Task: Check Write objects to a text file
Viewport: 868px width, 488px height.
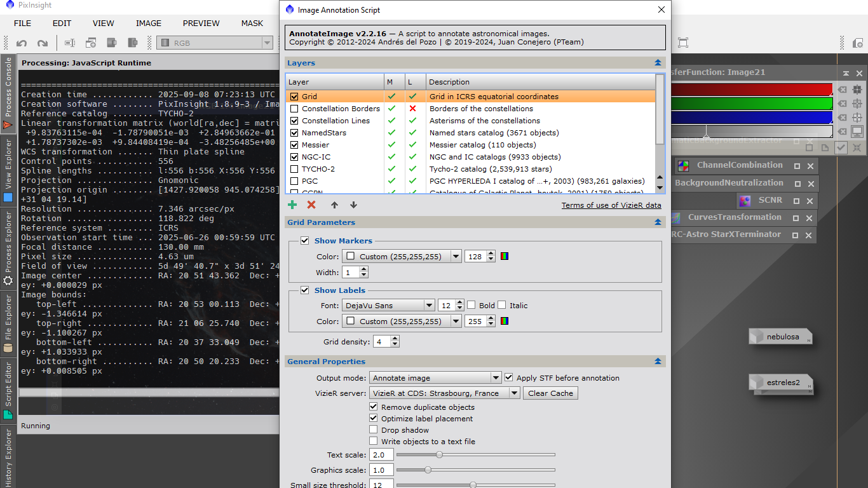Action: pos(374,442)
